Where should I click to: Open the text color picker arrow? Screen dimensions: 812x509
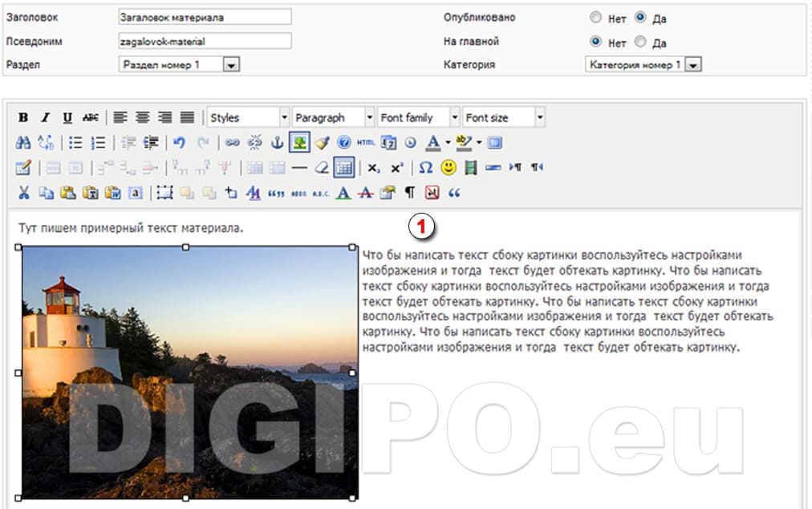pyautogui.click(x=448, y=143)
